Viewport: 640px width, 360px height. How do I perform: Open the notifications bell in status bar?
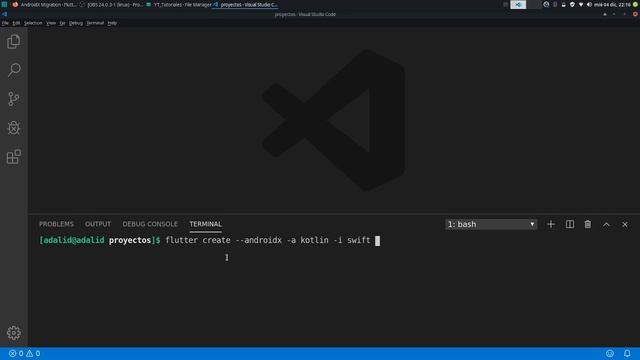tap(627, 353)
